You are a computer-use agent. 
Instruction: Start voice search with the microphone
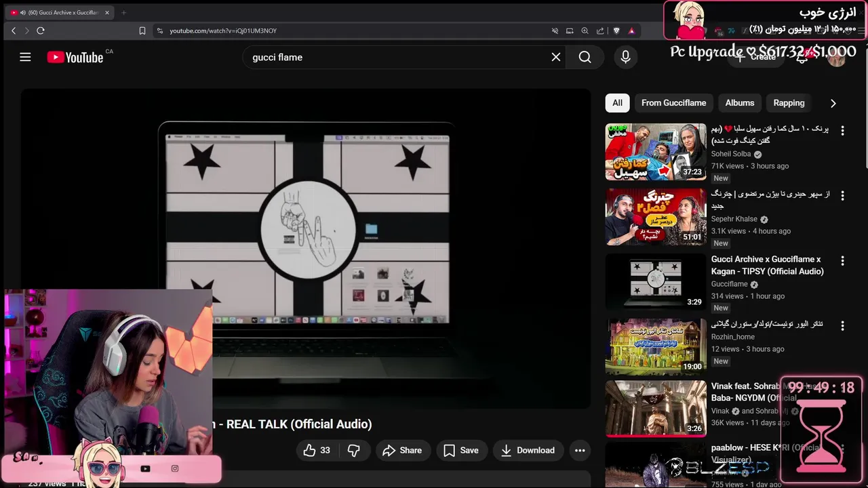[x=625, y=57]
